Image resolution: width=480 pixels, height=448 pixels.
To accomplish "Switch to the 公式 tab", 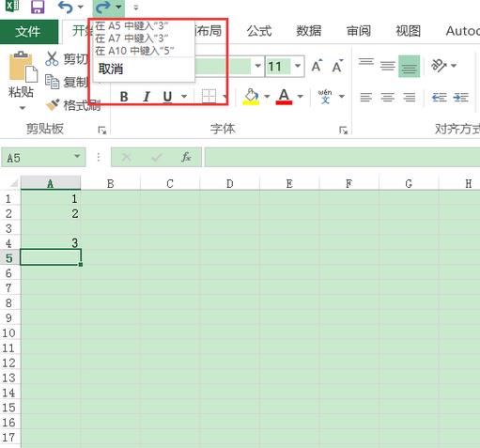I will click(x=259, y=31).
